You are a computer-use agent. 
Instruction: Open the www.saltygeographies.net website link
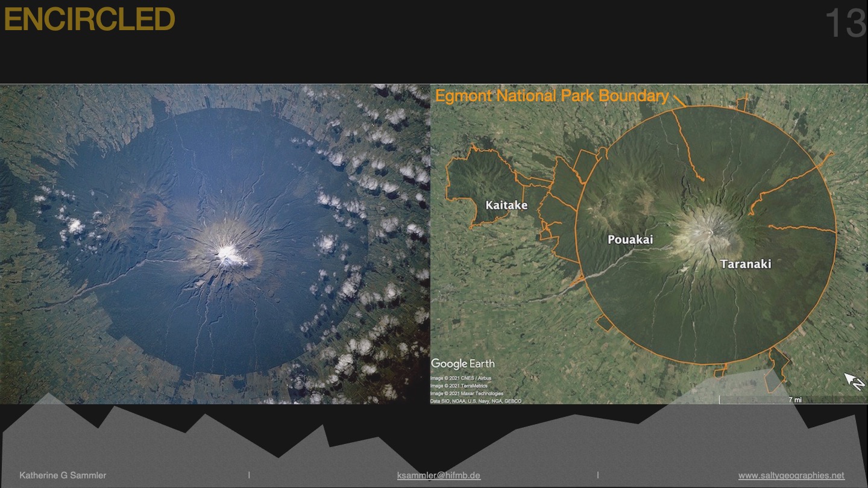791,475
